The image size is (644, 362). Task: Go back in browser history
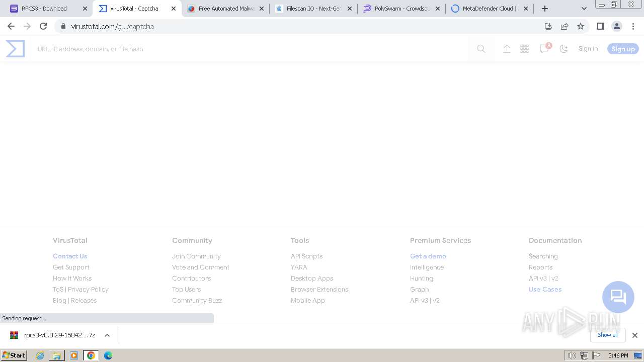click(11, 26)
